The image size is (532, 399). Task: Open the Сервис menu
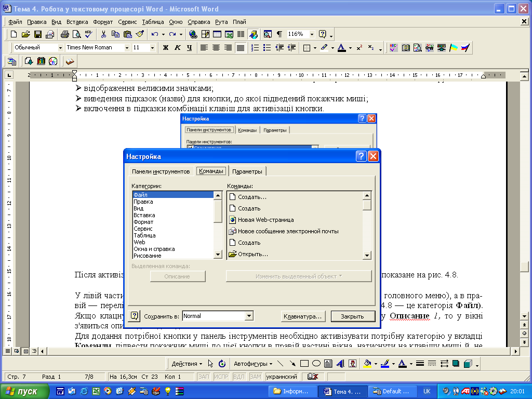127,22
